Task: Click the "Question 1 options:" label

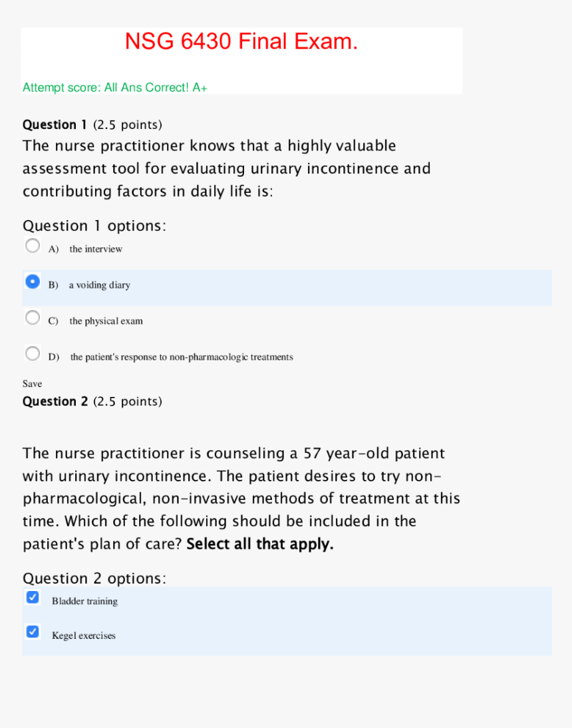Action: [94, 226]
